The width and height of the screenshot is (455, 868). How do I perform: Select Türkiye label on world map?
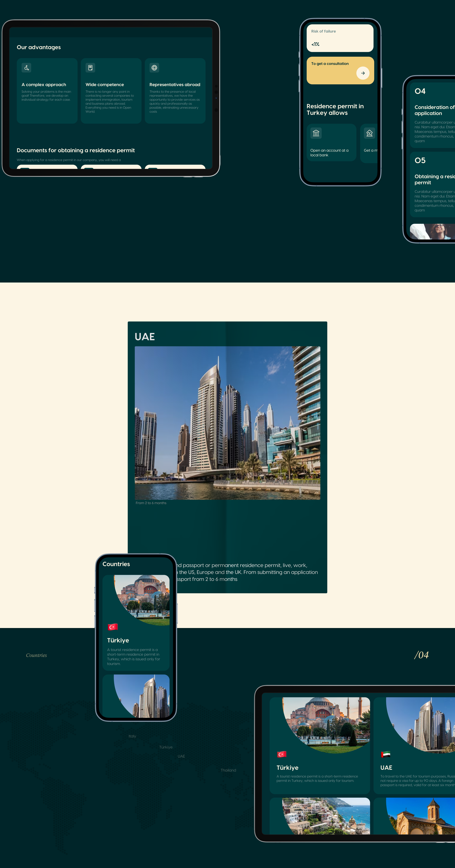pyautogui.click(x=166, y=747)
